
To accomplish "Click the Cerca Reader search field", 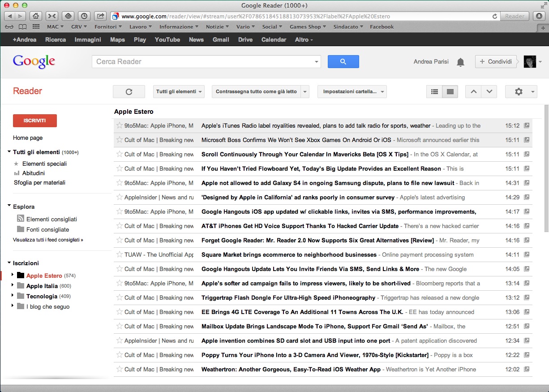I will (x=203, y=62).
